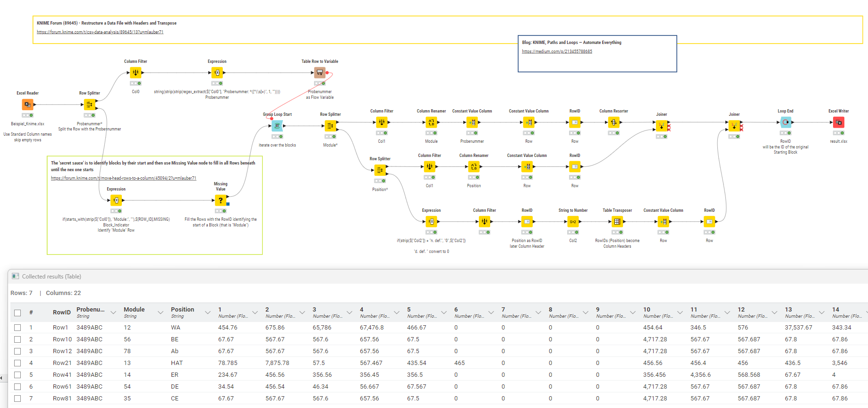
Task: Select the Excel Reader node icon
Action: click(x=27, y=104)
